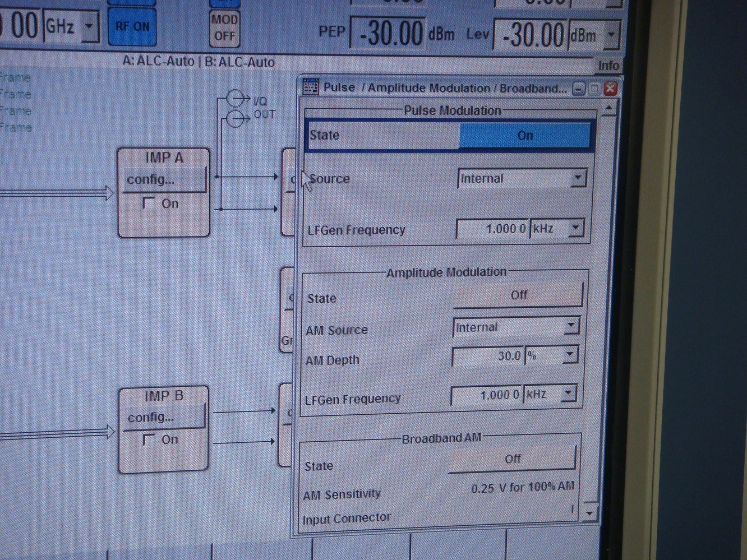Screen dimensions: 747x560
Task: Close the Pulse / Amplitude Modulation dialog
Action: coord(610,89)
